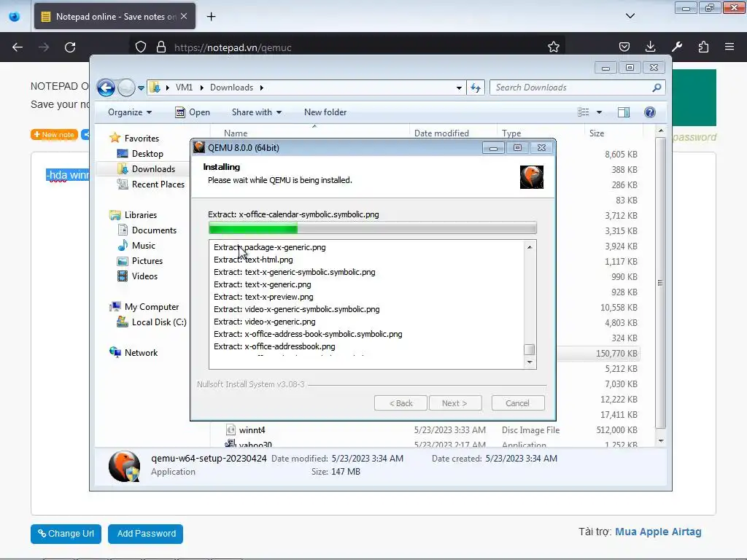The height and width of the screenshot is (560, 747).
Task: Toggle the preview pane icon
Action: point(624,112)
